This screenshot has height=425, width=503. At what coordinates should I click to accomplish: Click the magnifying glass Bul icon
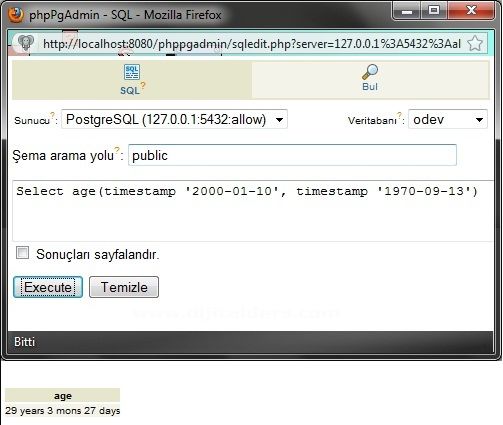pyautogui.click(x=370, y=72)
